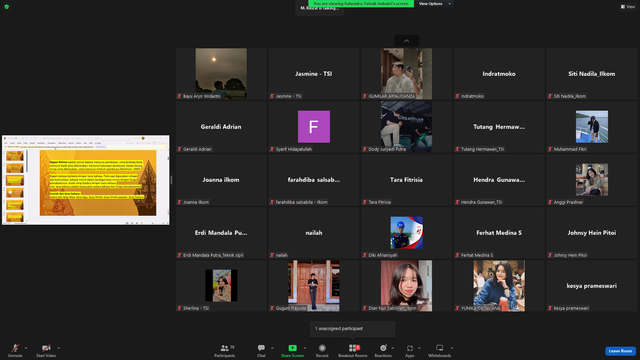Select the Hendra Gunawan participant tile

pos(499,180)
